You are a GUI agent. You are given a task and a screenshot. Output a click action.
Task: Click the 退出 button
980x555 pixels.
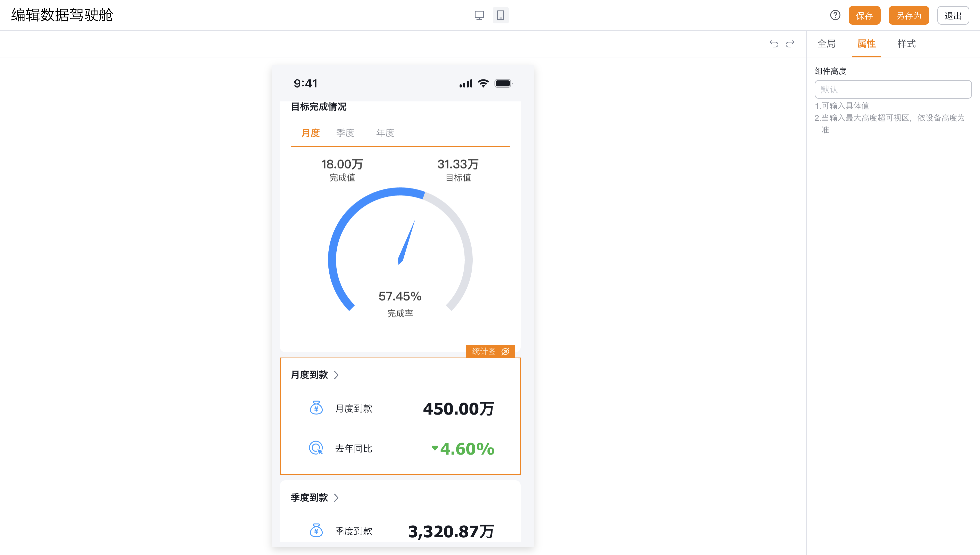pyautogui.click(x=953, y=16)
